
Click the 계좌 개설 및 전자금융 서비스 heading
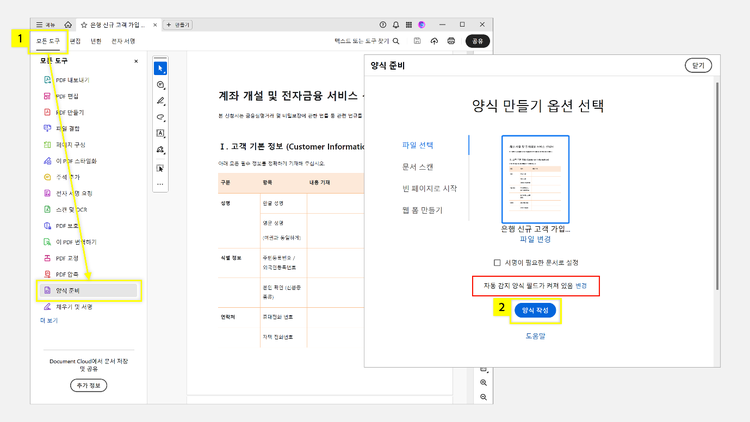pos(291,96)
